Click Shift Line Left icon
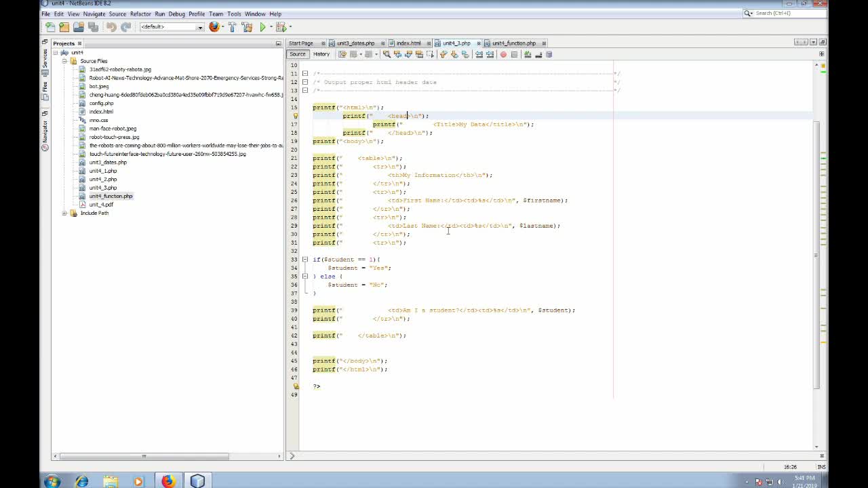This screenshot has width=868, height=488. 479,54
